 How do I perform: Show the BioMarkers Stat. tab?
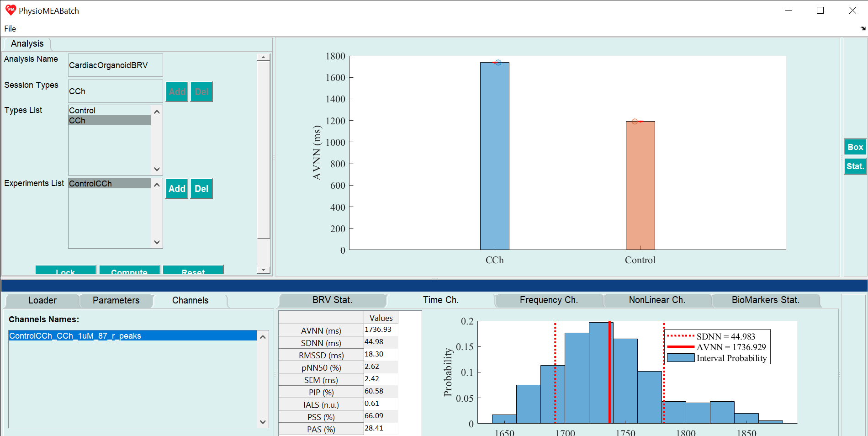pos(765,300)
